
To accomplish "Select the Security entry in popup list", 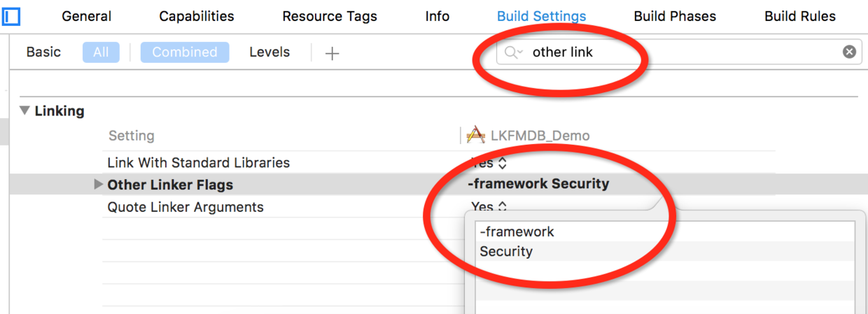I will 506,252.
